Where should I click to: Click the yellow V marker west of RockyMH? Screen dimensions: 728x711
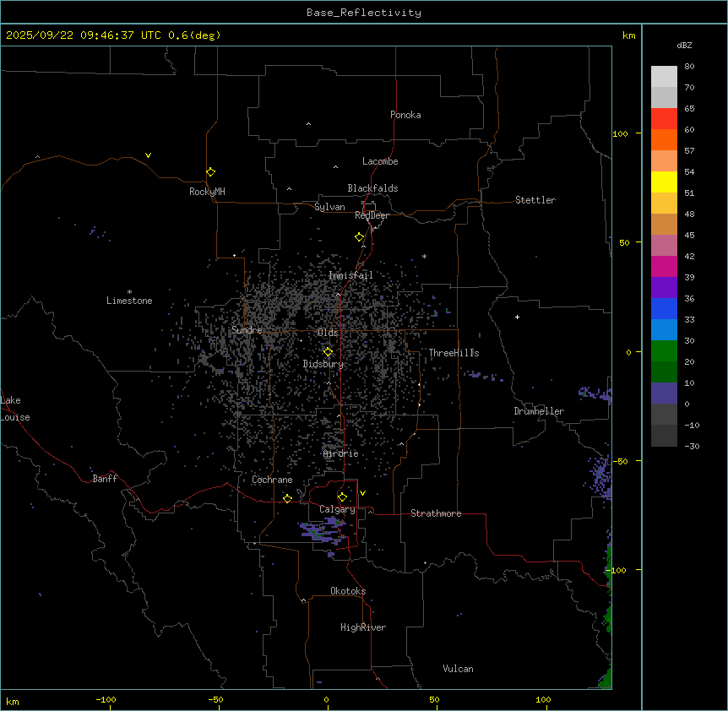pos(148,155)
